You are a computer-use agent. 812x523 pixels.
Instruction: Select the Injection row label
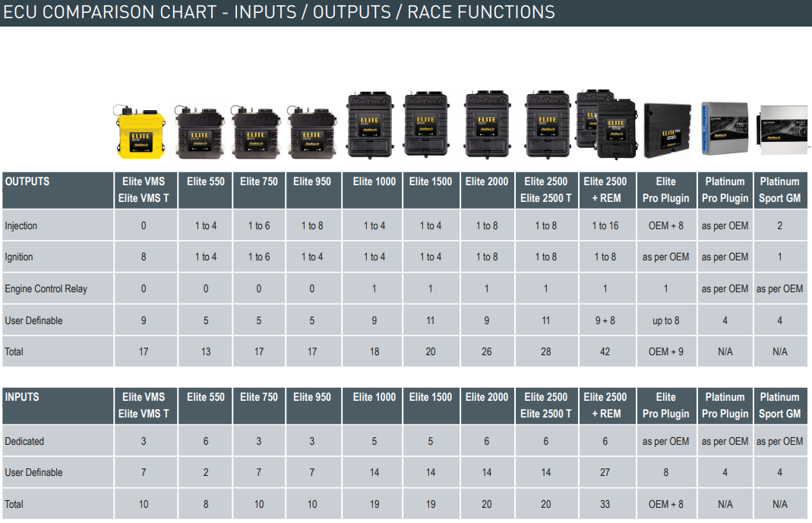[x=21, y=225]
